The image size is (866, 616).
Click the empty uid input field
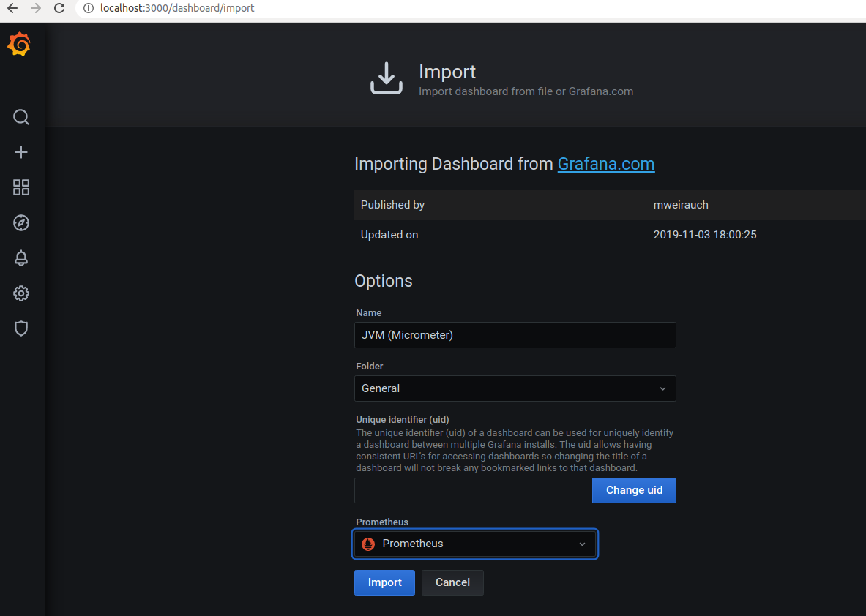474,490
